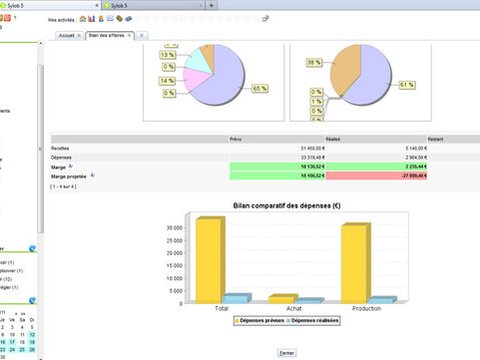
Task: Click the 14 % label on left pie
Action: tap(167, 80)
